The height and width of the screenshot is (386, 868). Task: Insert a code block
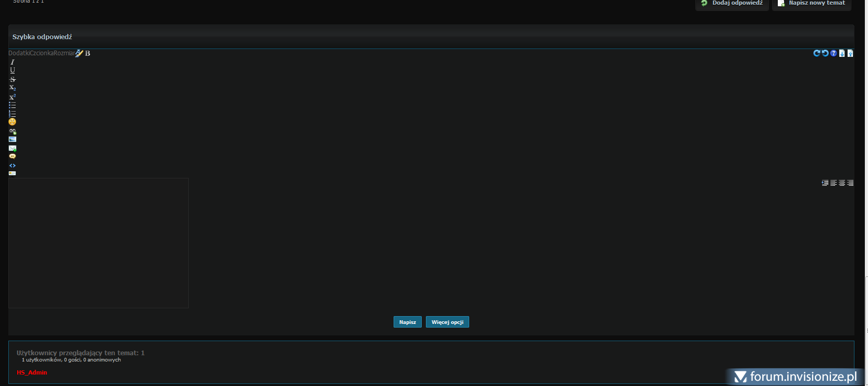(13, 165)
